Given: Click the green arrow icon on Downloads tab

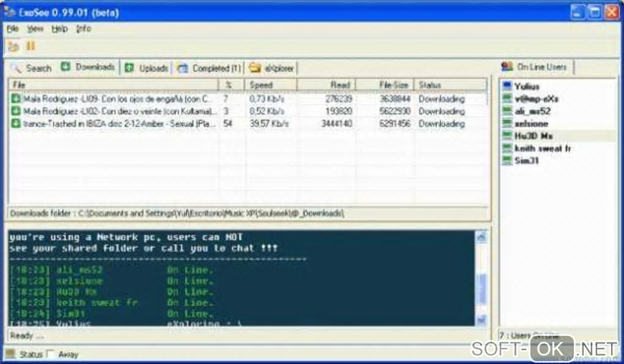Looking at the screenshot, I should pos(65,67).
